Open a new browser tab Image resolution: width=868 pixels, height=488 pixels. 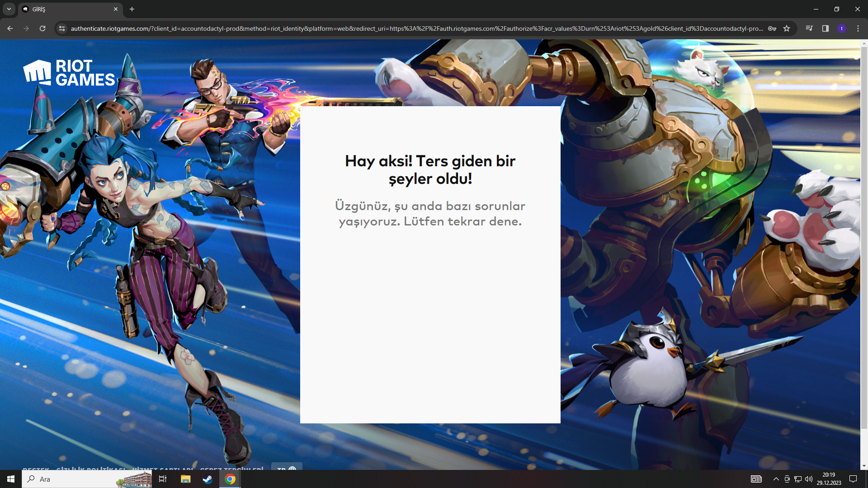[x=132, y=9]
